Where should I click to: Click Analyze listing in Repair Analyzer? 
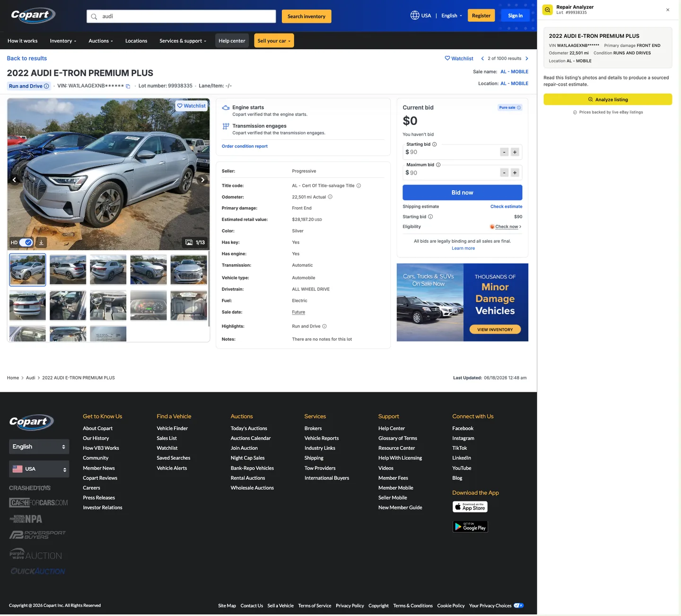coord(608,99)
